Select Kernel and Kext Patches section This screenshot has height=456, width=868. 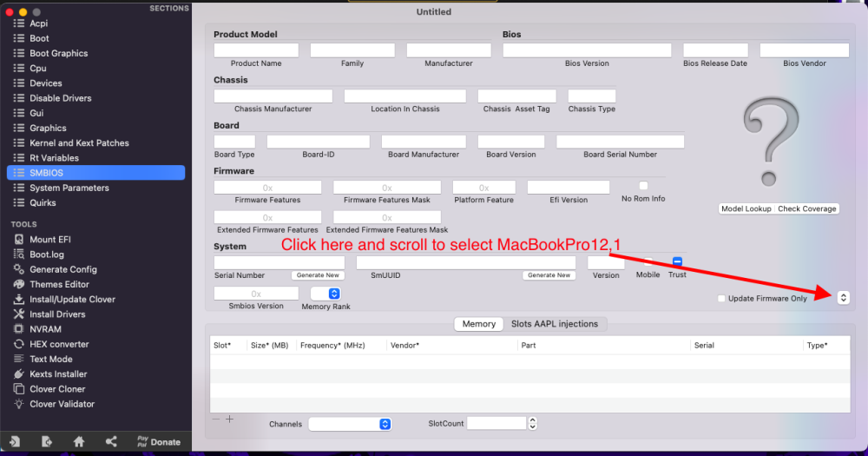[x=79, y=143]
